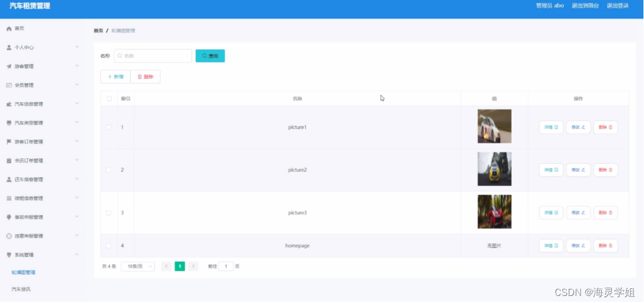
Task: Click 删除 in the picture3 row
Action: [605, 212]
